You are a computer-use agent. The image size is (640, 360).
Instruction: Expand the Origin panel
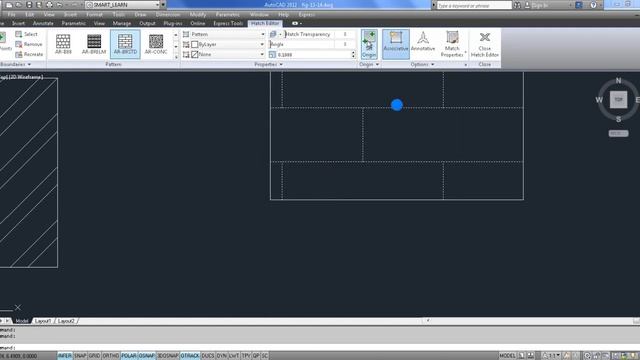point(369,64)
